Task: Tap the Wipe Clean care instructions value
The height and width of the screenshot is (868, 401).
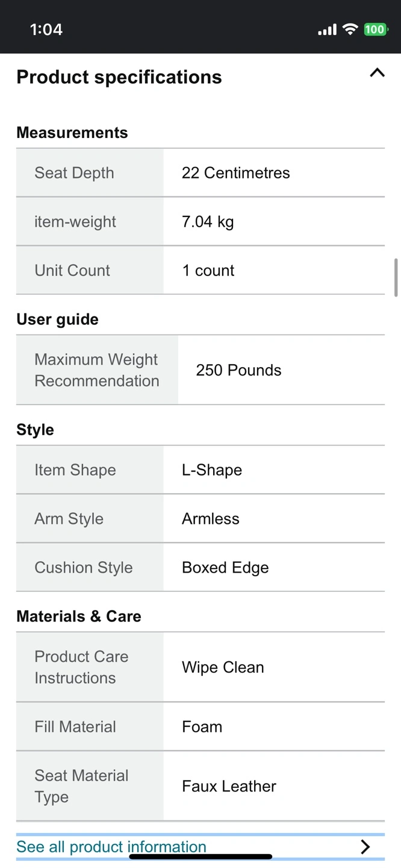Action: (x=223, y=667)
